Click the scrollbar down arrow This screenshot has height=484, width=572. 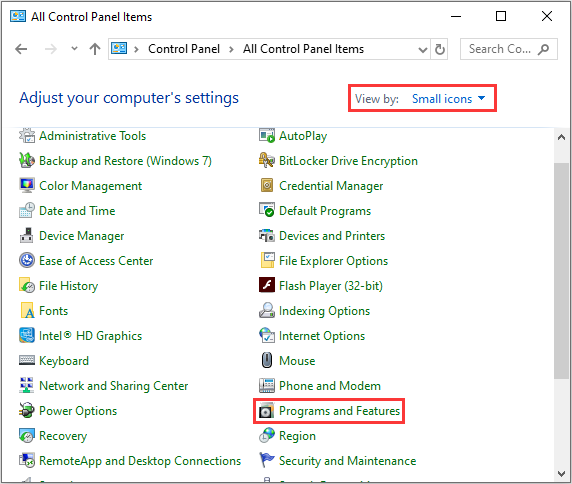click(561, 474)
